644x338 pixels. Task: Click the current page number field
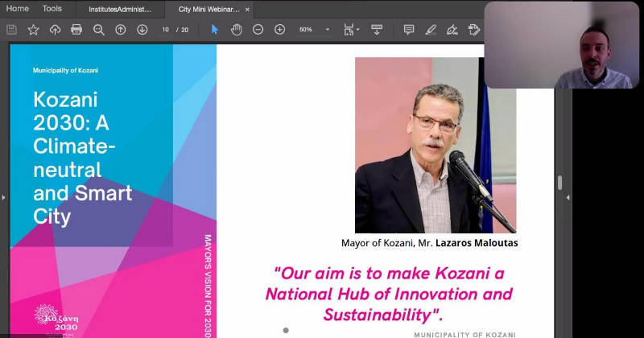(x=166, y=30)
